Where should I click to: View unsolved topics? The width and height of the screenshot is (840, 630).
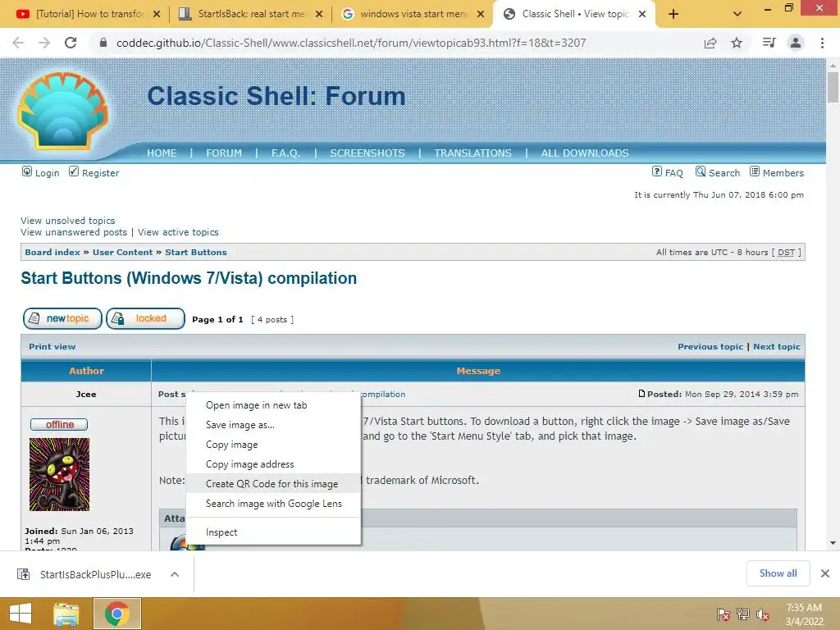point(68,221)
